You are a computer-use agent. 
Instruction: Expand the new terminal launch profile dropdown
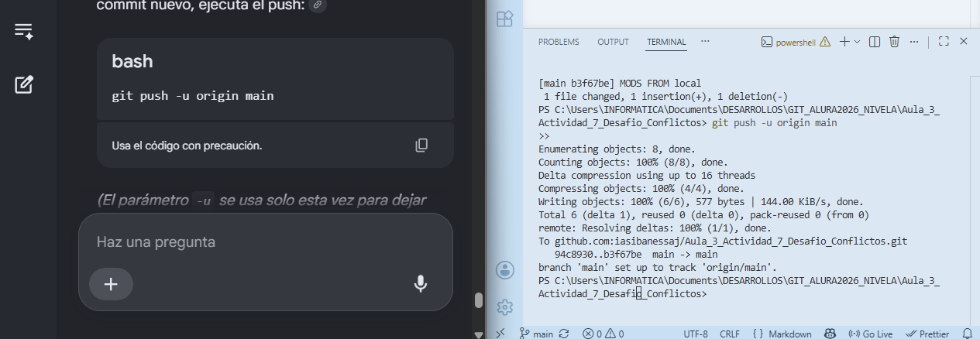pyautogui.click(x=857, y=42)
